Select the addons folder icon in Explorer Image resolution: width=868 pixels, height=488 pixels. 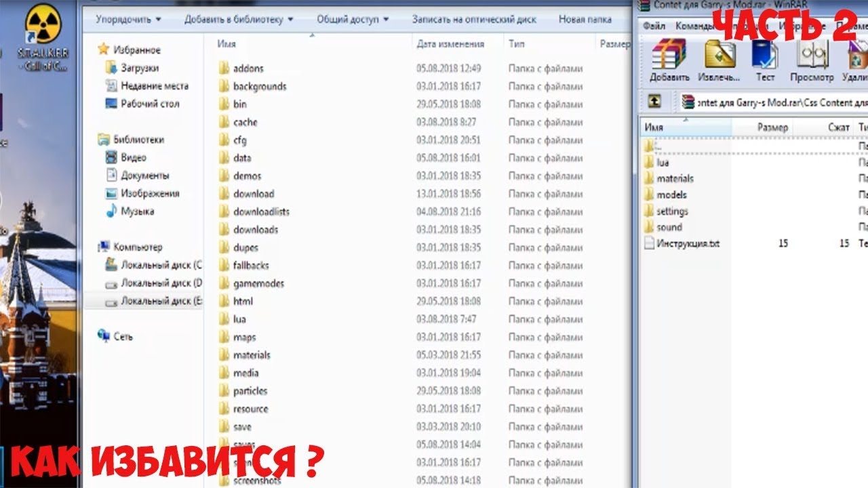click(224, 68)
